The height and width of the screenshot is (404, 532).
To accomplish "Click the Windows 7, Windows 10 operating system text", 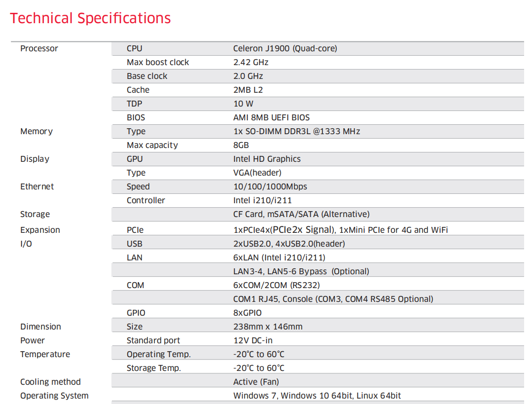I will tap(317, 396).
